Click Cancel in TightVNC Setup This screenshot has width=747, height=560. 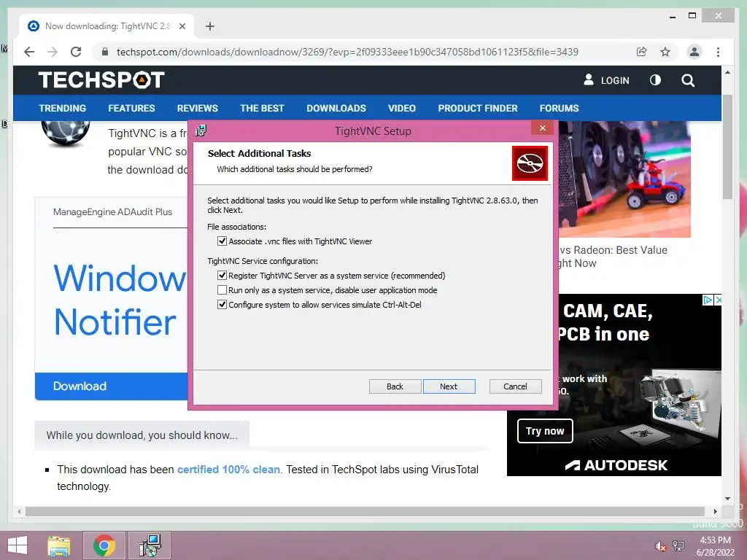516,386
